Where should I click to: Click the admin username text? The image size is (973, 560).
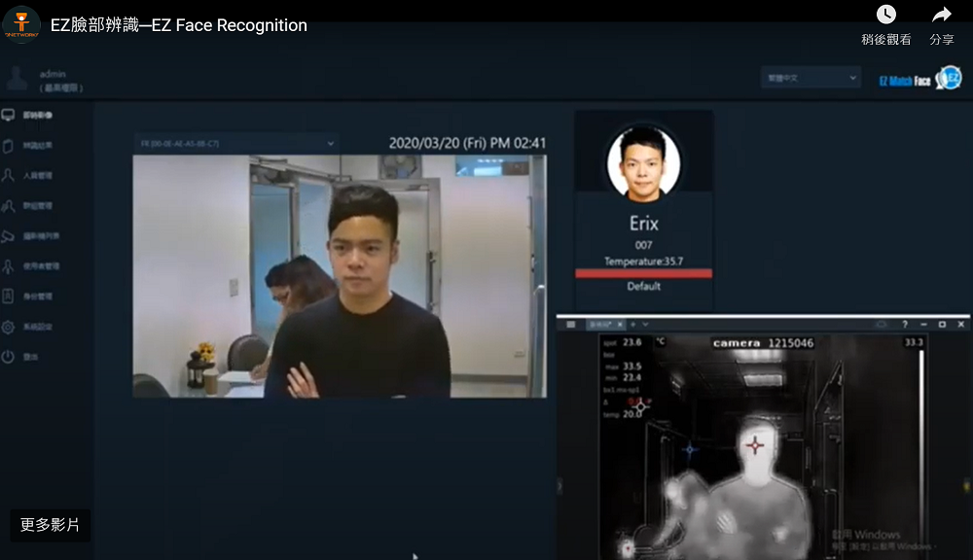tap(53, 74)
